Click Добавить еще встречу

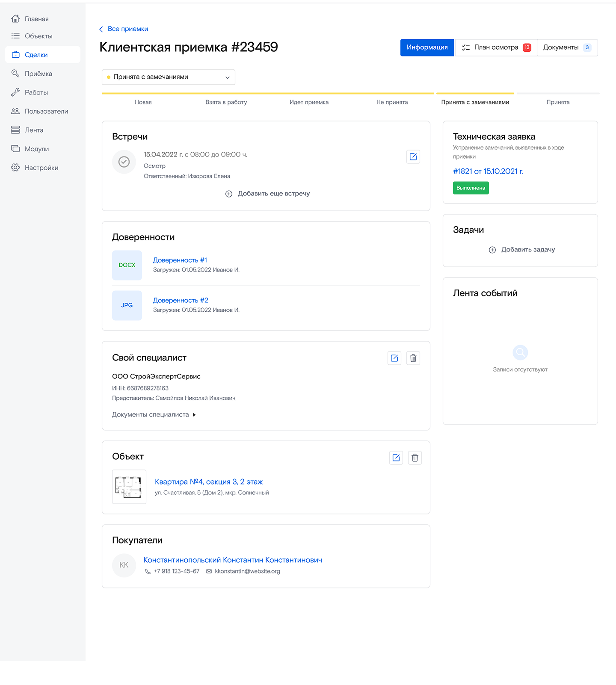pos(267,194)
